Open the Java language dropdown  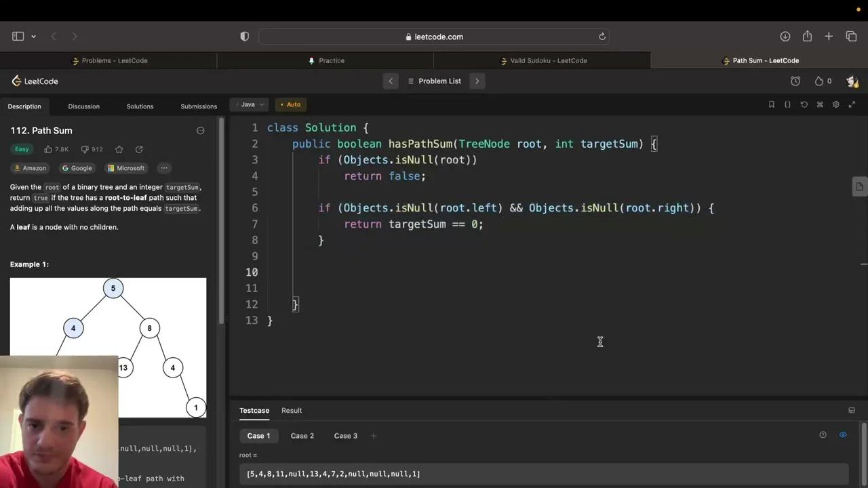[249, 104]
